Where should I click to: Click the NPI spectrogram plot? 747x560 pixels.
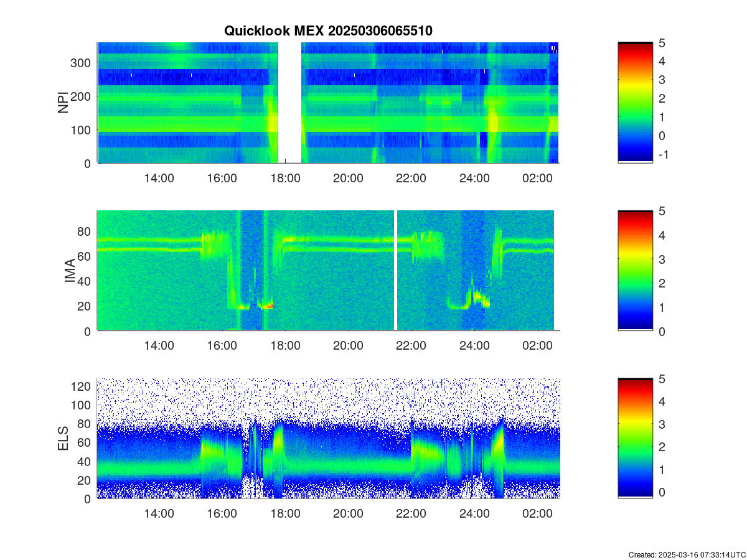pyautogui.click(x=328, y=103)
